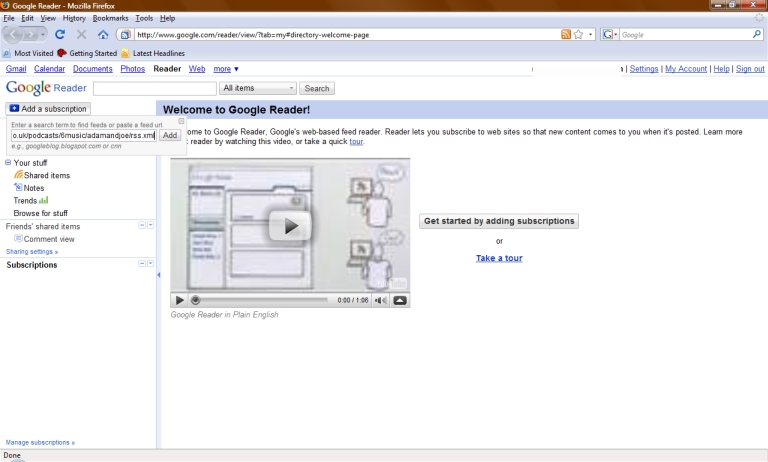Screen dimensions: 768x462
Task: Click the small play button in video controls
Action: tap(180, 300)
